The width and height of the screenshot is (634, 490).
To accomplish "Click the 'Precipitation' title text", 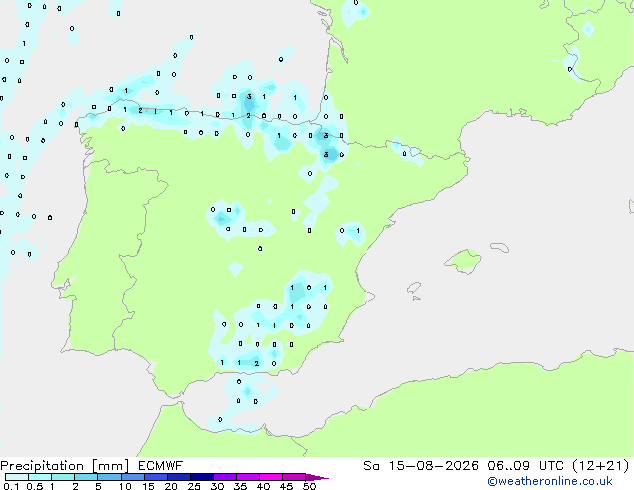I will (x=42, y=466).
